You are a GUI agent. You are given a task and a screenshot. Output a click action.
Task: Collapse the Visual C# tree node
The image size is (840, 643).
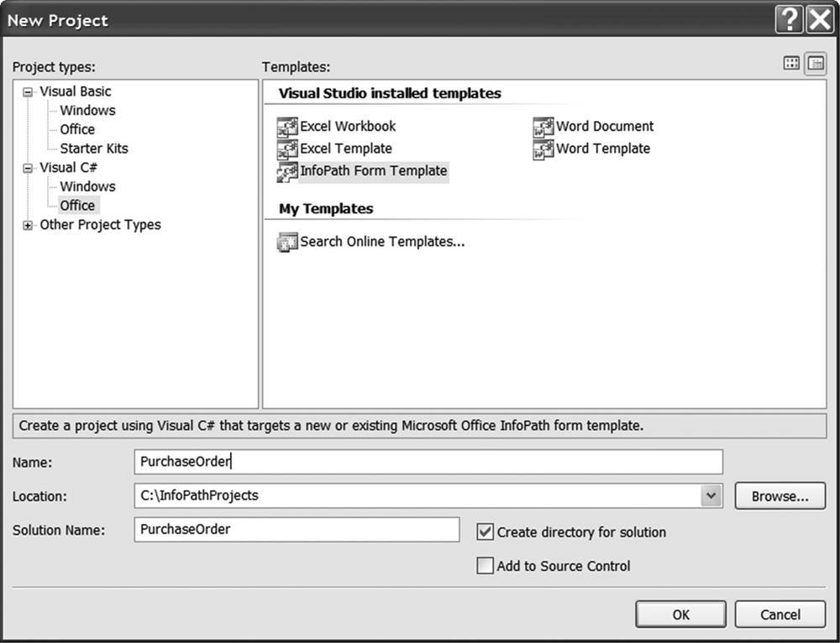point(28,168)
